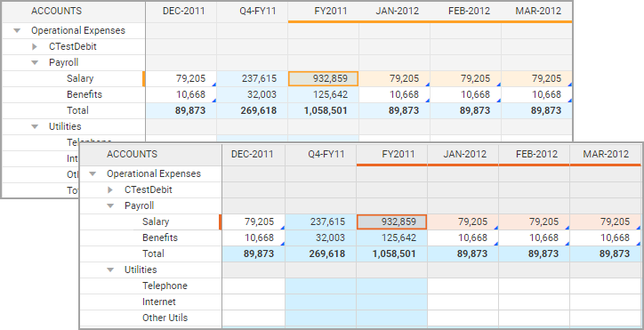644x330 pixels.
Task: Collapse Utilities in the back grid
Action: click(x=35, y=126)
